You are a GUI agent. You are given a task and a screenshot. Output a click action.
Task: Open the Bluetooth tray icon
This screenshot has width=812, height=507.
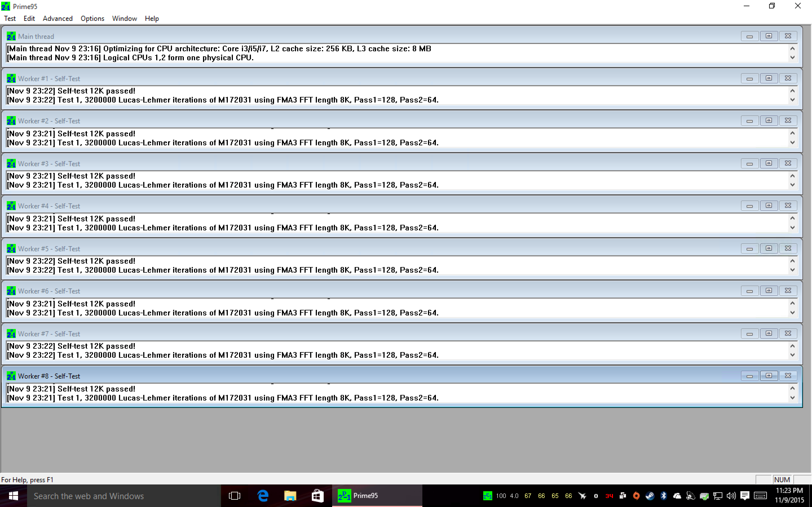click(x=663, y=496)
